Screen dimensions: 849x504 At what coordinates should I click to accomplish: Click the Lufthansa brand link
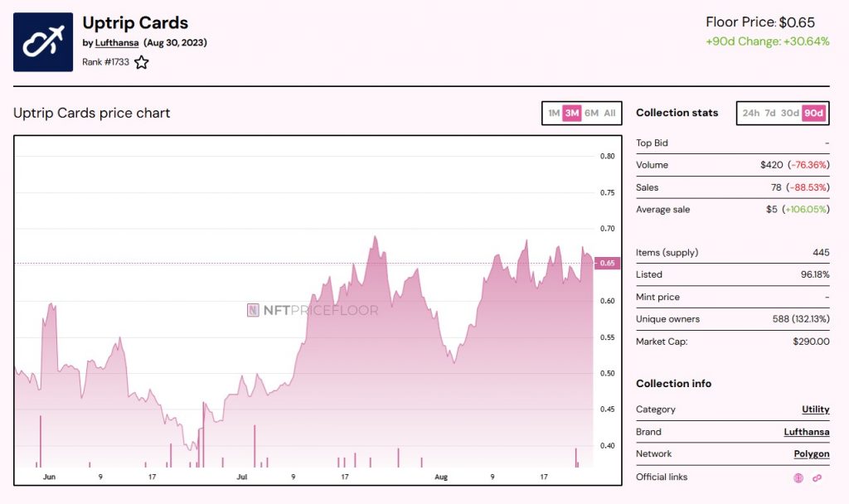point(806,432)
